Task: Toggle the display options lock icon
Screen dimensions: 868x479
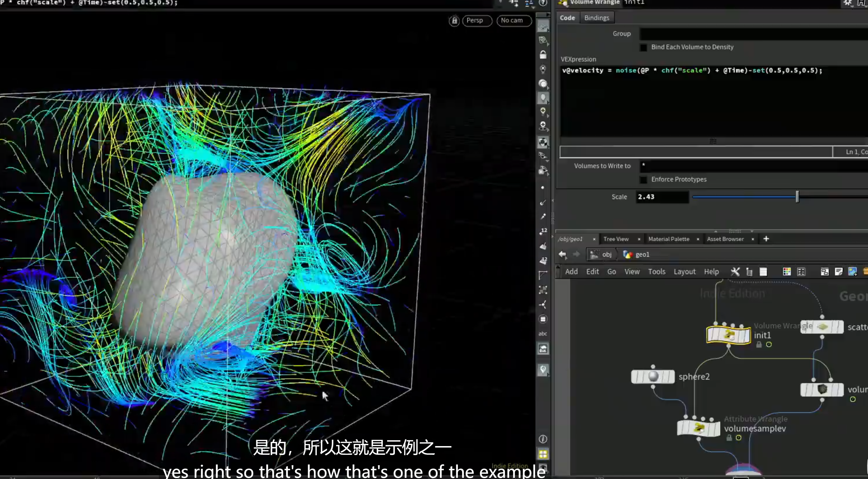Action: coord(543,54)
